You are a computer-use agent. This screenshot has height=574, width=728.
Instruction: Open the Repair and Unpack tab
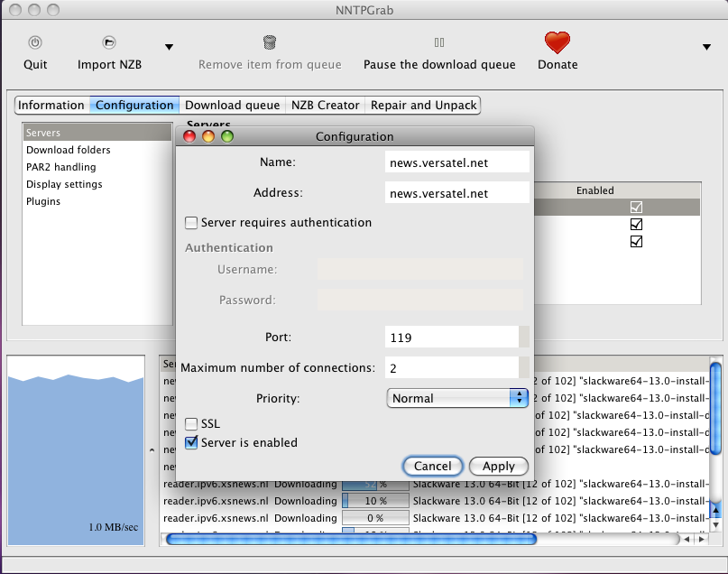click(x=423, y=106)
